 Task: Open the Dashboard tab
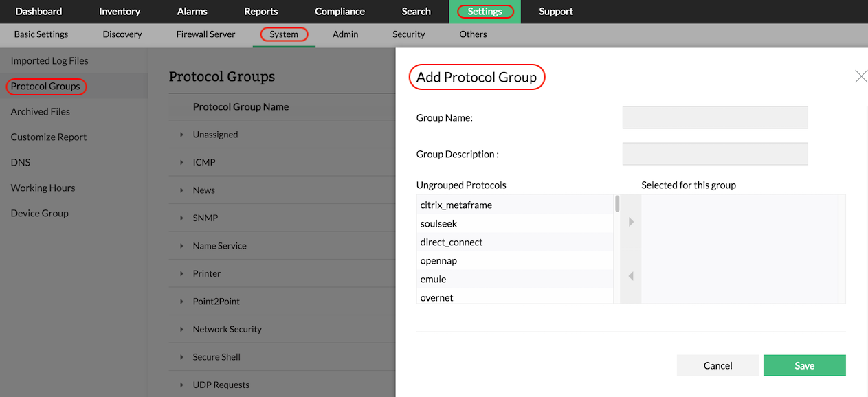point(38,11)
